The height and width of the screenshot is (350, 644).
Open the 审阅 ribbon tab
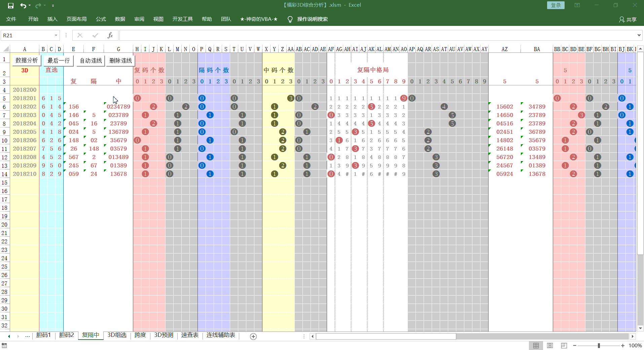(139, 19)
